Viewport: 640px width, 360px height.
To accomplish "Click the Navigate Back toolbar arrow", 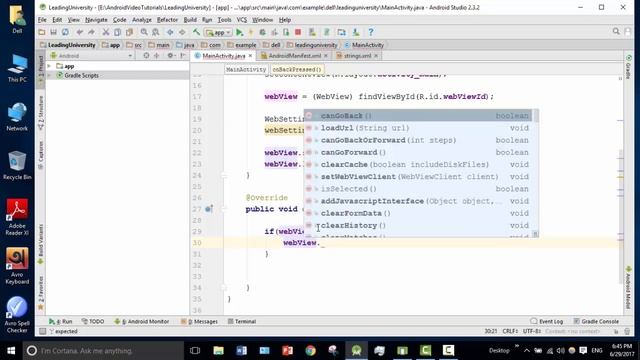I will coord(170,32).
